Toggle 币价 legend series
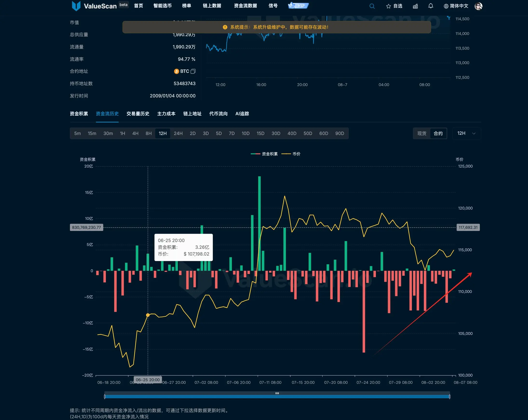Image resolution: width=528 pixels, height=420 pixels. pyautogui.click(x=291, y=154)
